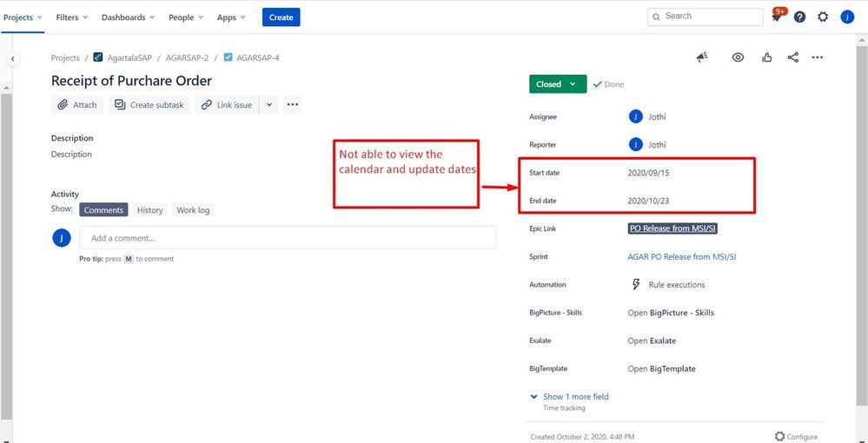This screenshot has width=868, height=443.
Task: Click the Start date value 2020/09/15
Action: click(x=648, y=173)
